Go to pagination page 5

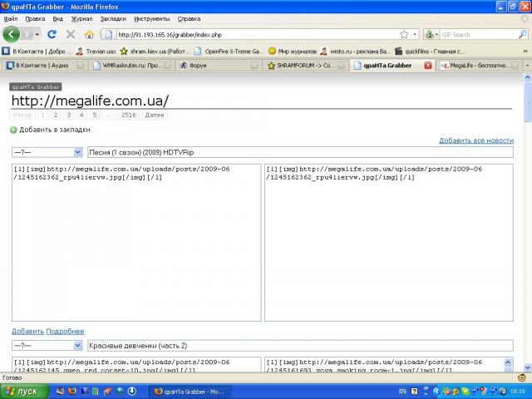(95, 115)
